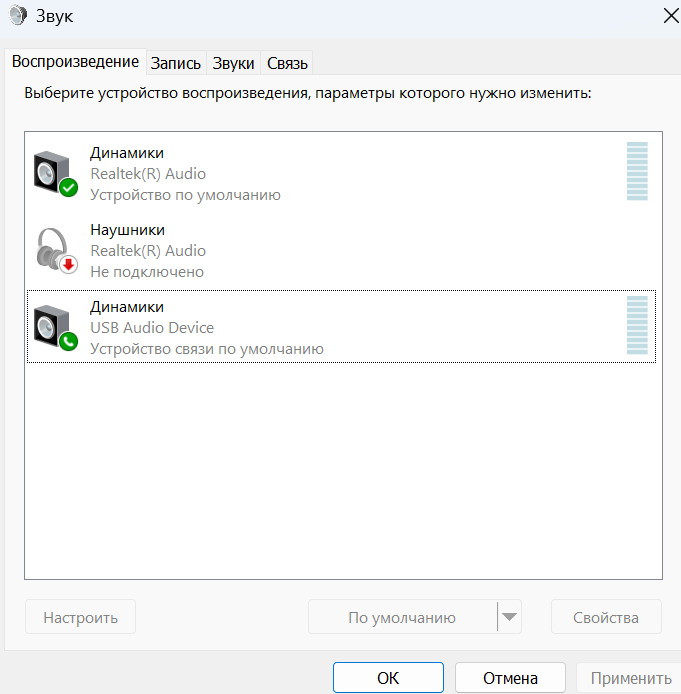This screenshot has width=681, height=694.
Task: Switch to the Воспроизведение tab
Action: (x=75, y=62)
